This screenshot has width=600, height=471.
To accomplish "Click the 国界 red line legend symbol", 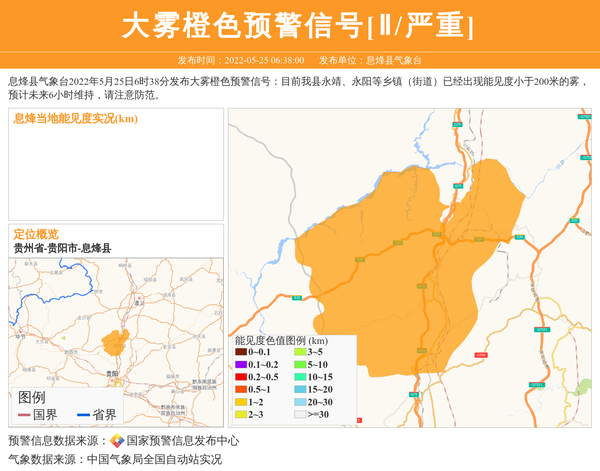I will (24, 414).
